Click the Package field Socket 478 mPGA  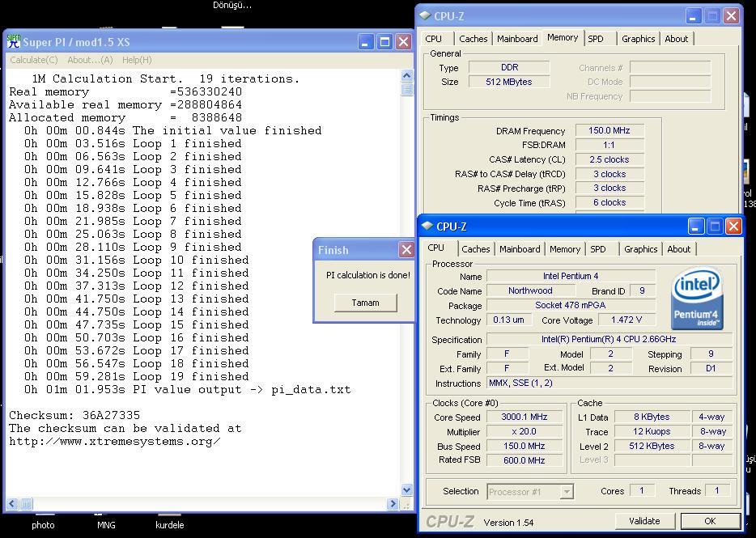pos(571,305)
